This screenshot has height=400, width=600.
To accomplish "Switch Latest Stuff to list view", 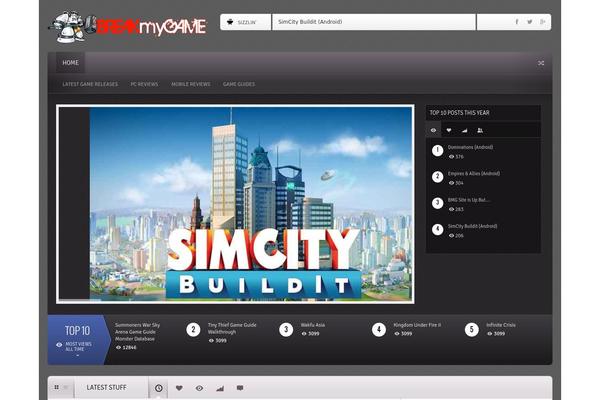I will [66, 387].
